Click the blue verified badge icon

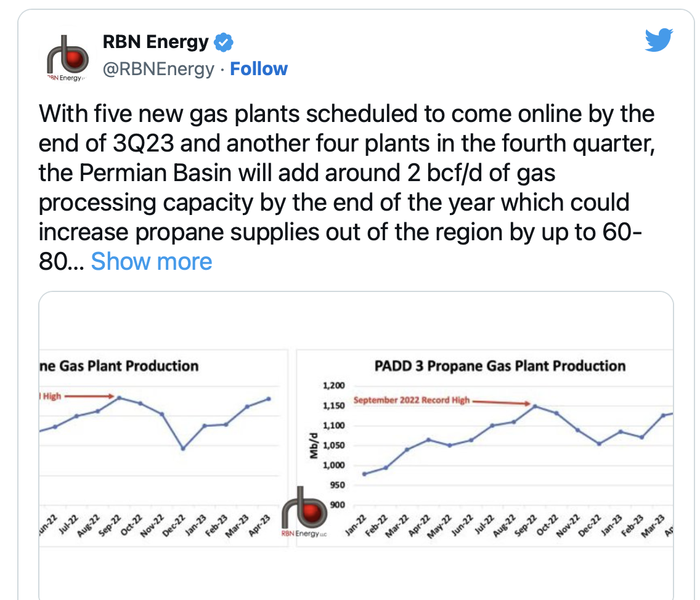[223, 43]
